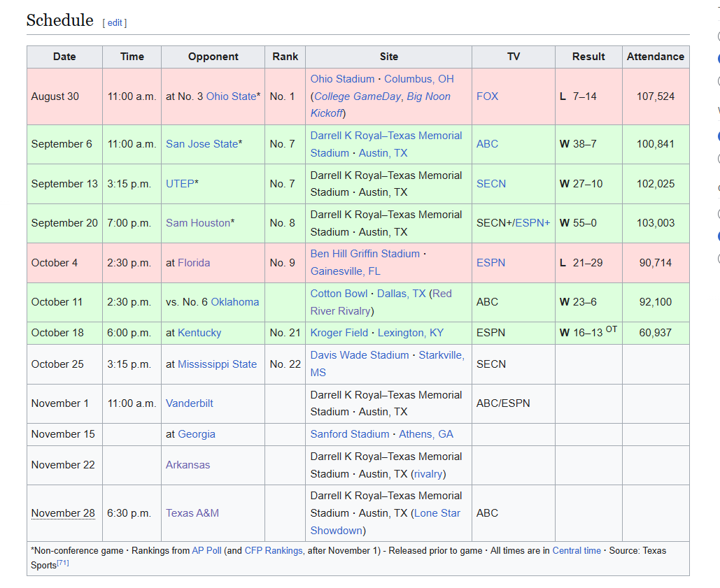
Task: Select the October 11 date cell
Action: [64, 302]
